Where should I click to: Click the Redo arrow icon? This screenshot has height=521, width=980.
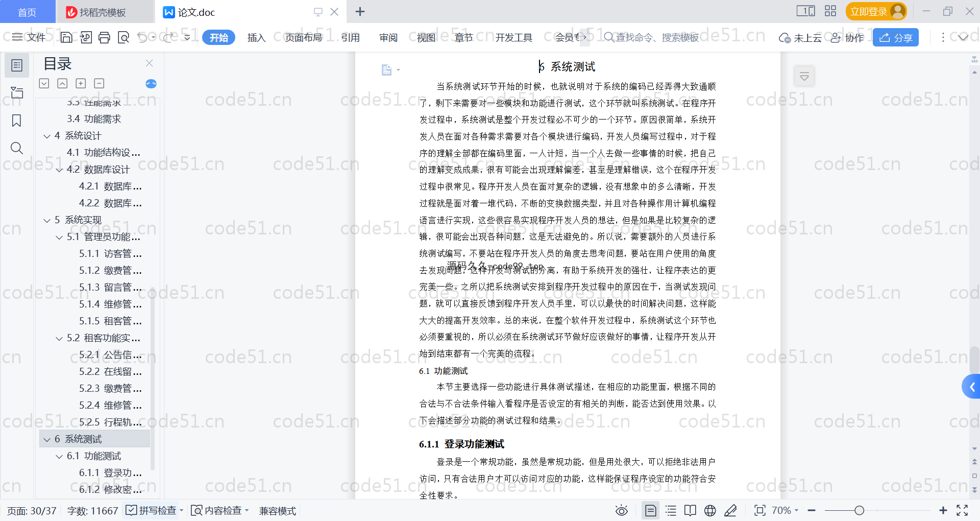click(168, 37)
